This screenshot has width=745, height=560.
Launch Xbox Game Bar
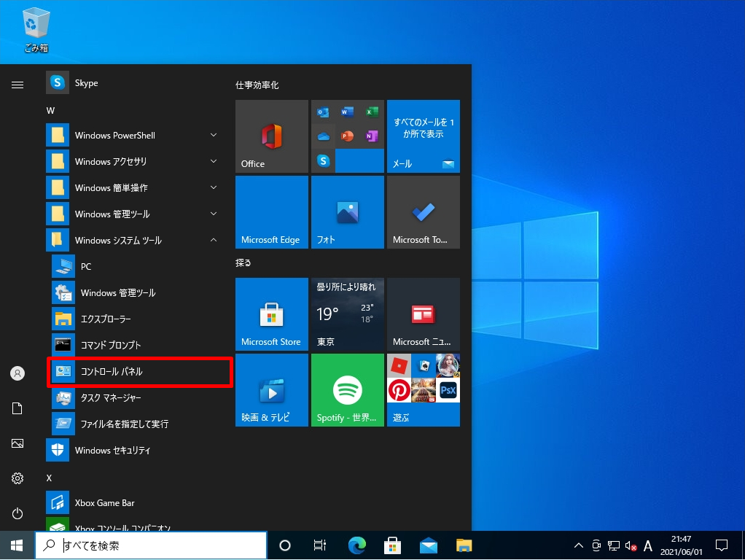pos(134,503)
